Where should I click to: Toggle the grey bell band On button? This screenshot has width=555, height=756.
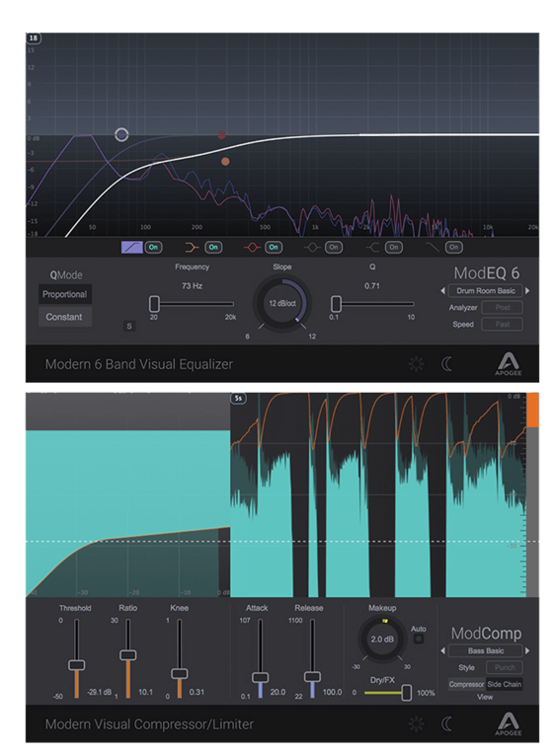coord(334,248)
